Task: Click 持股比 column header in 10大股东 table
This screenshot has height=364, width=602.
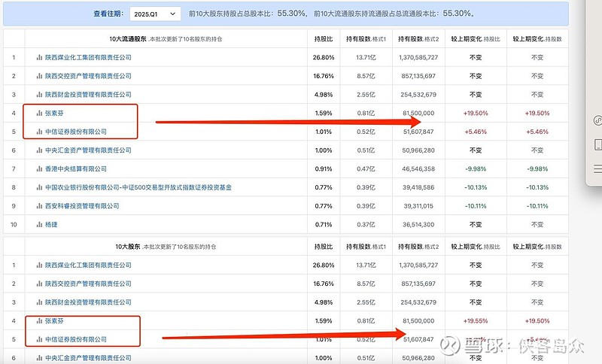Action: tap(324, 247)
